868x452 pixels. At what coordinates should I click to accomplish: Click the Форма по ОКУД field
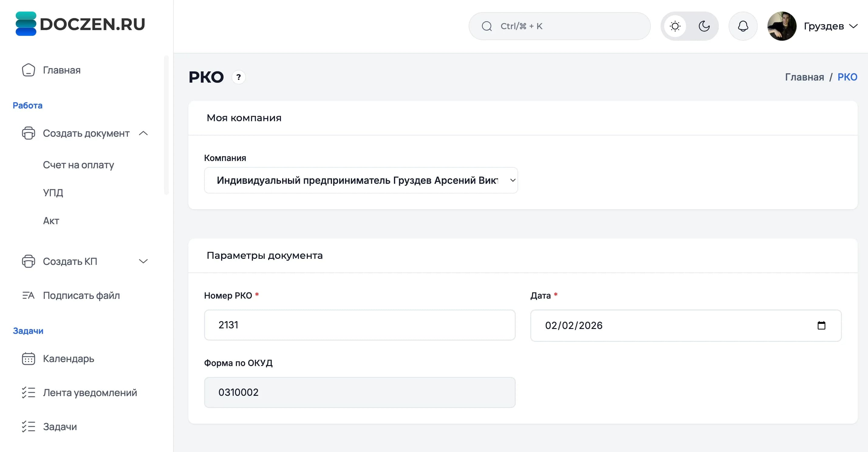(360, 393)
